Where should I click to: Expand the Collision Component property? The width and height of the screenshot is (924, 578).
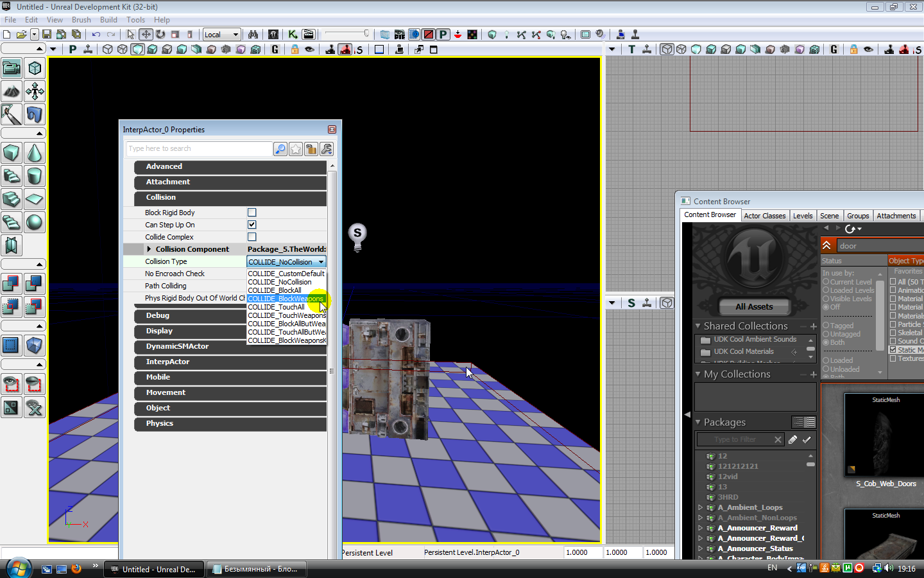tap(150, 249)
